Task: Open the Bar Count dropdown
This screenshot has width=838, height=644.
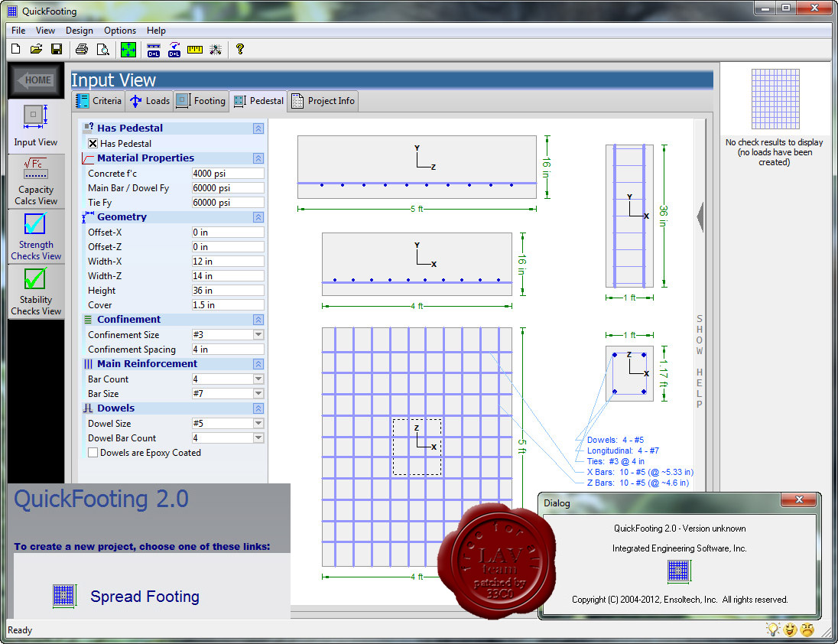Action: pyautogui.click(x=258, y=379)
